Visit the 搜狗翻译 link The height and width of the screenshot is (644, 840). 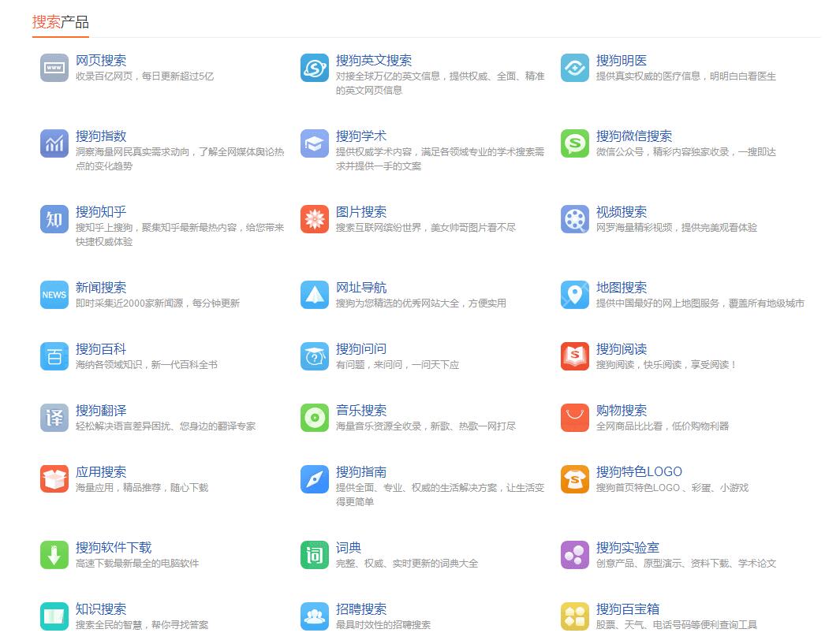pyautogui.click(x=101, y=410)
